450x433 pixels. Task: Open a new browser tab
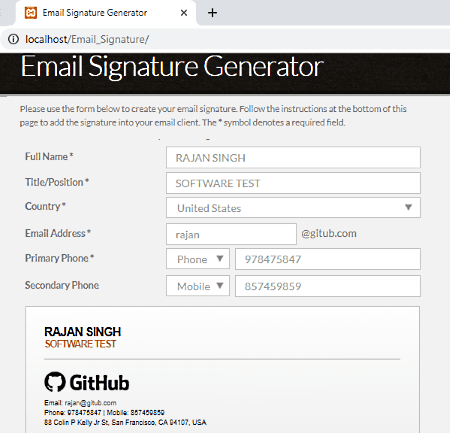tap(212, 13)
